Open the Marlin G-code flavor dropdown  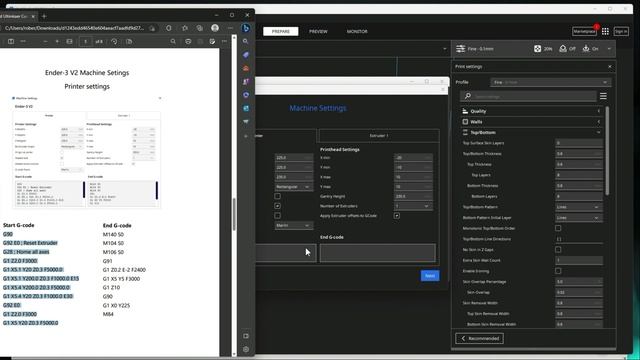[293, 225]
